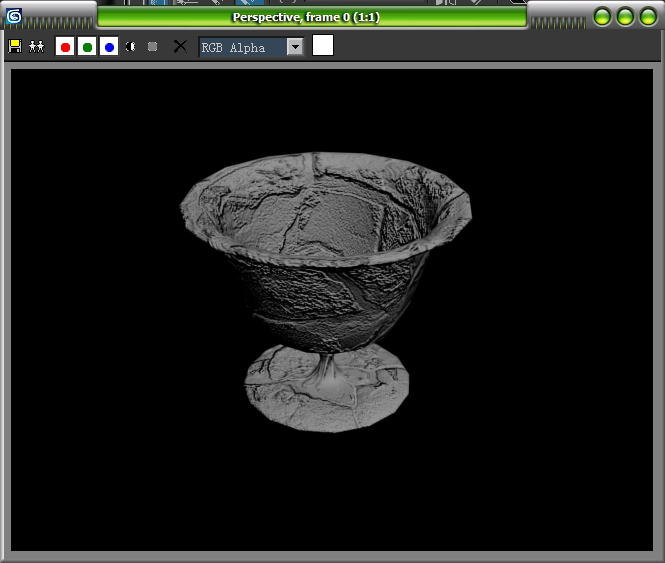Click the rightmost green window button
Viewport: 665px width, 563px height.
pos(648,17)
